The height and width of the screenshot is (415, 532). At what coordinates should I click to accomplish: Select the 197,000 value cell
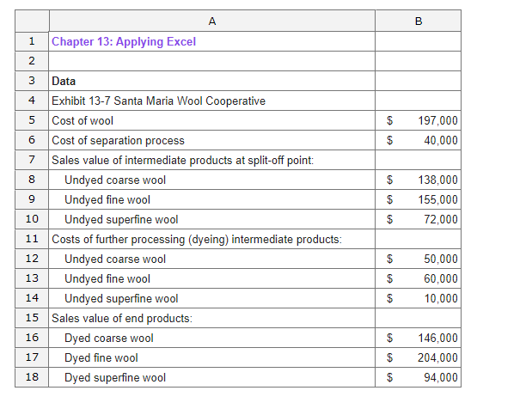418,120
